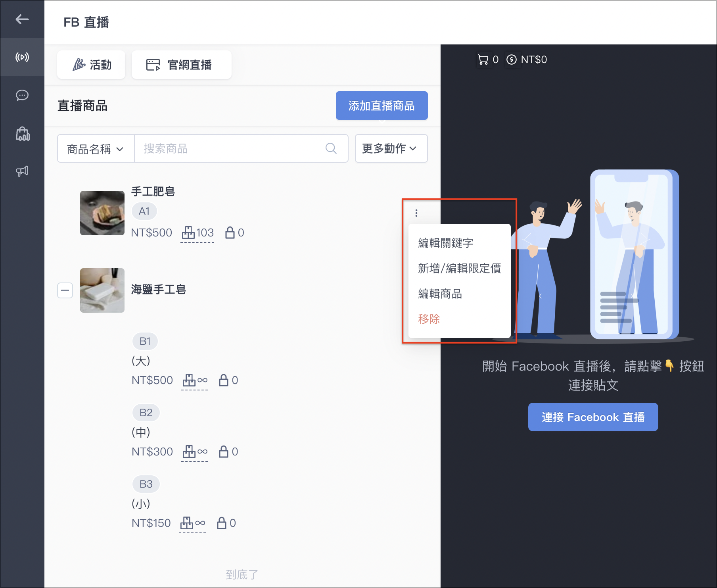The image size is (717, 588).
Task: Select 編輯商品 from the menu
Action: tap(440, 294)
